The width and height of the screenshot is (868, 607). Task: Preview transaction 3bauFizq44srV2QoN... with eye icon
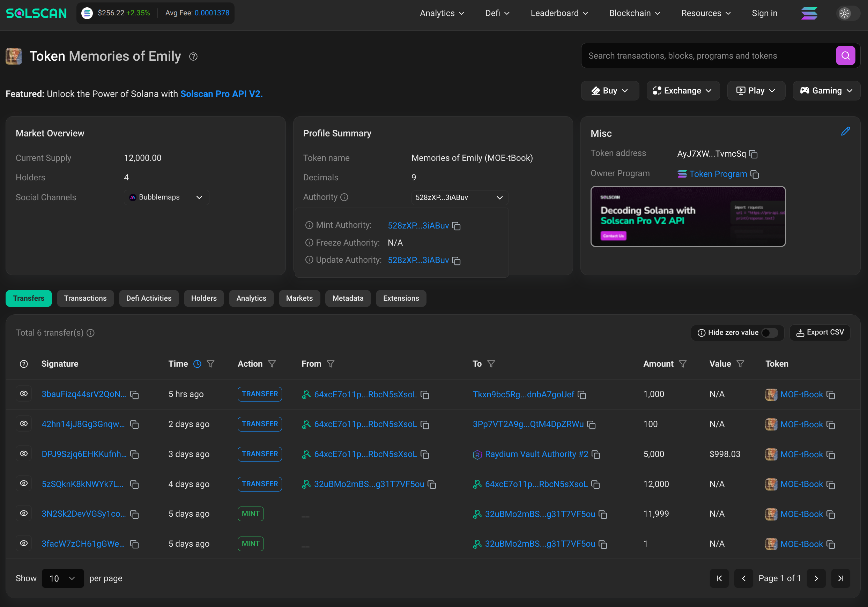point(23,394)
